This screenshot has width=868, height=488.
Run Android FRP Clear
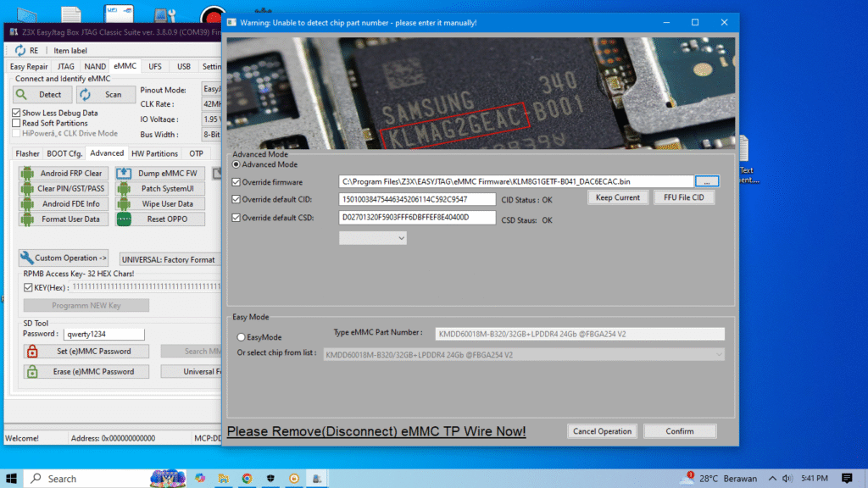tap(63, 173)
